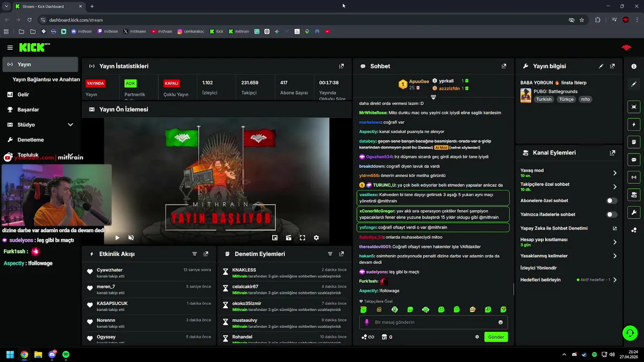Click the purple microphone icon in message box
The width and height of the screenshot is (644, 362).
coord(366,322)
